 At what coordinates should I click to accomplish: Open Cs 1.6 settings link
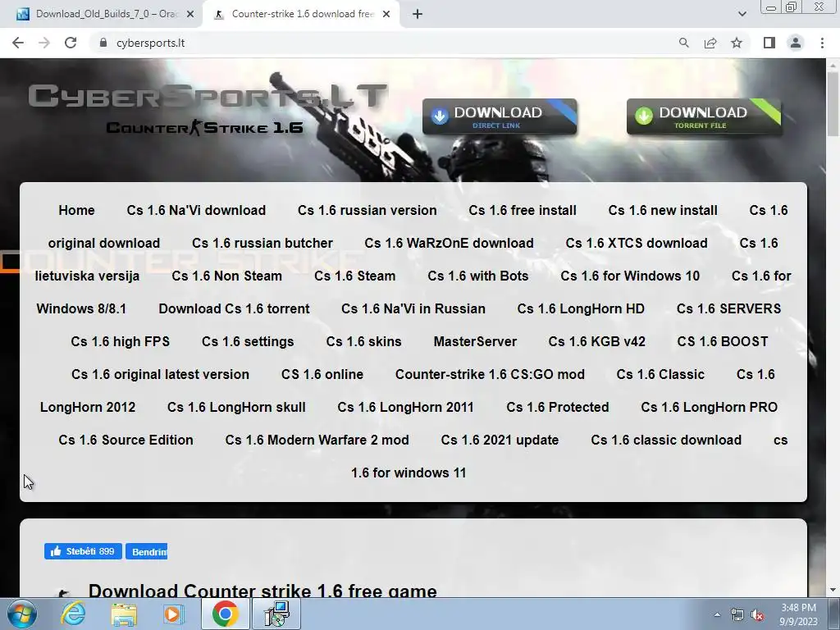pos(248,341)
